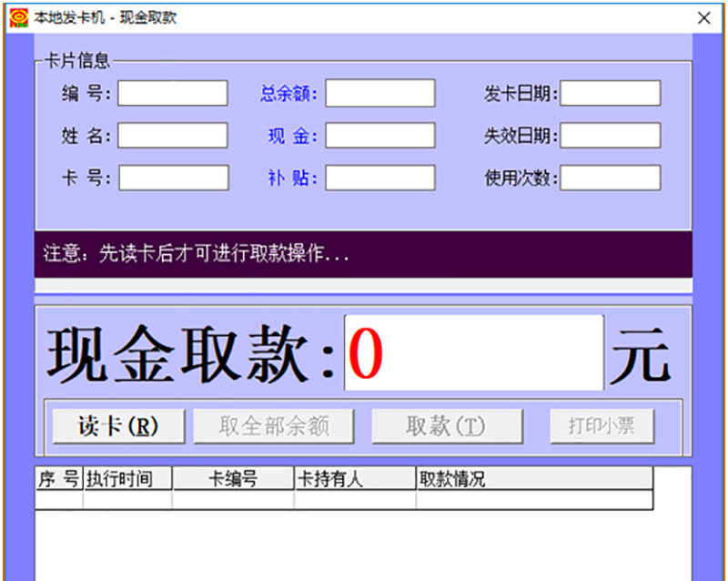The image size is (728, 581).
Task: Click the 卡编号 column header
Action: coord(233,479)
